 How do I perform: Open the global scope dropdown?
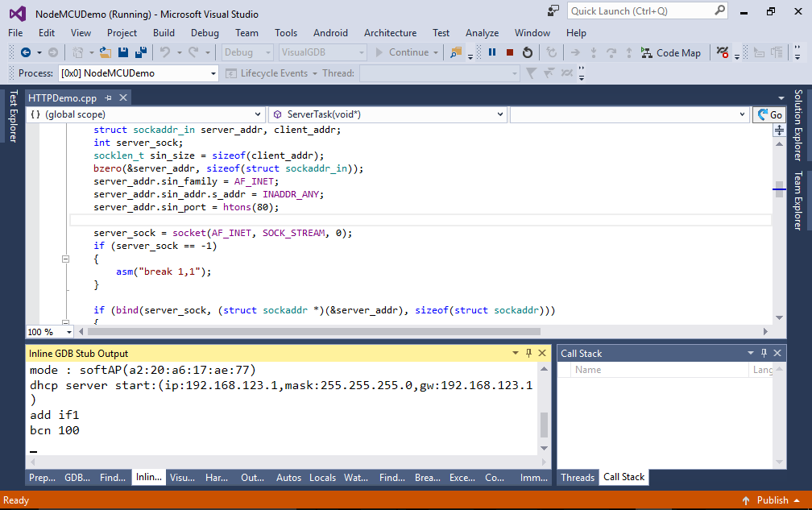pyautogui.click(x=146, y=114)
